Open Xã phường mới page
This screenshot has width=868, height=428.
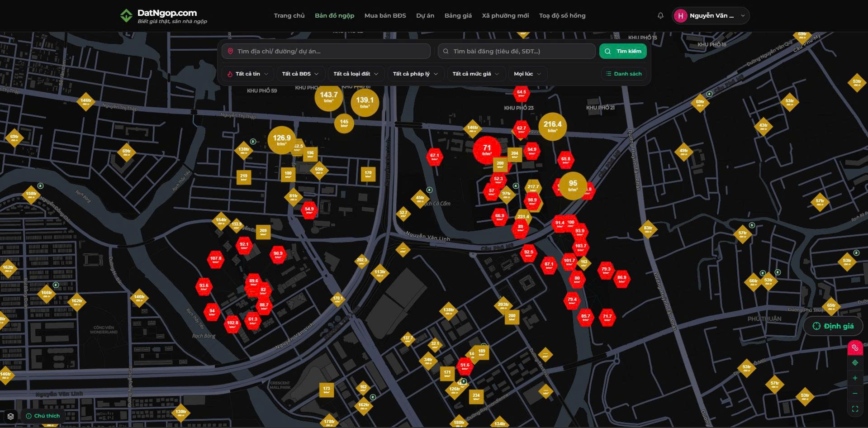[x=505, y=16]
